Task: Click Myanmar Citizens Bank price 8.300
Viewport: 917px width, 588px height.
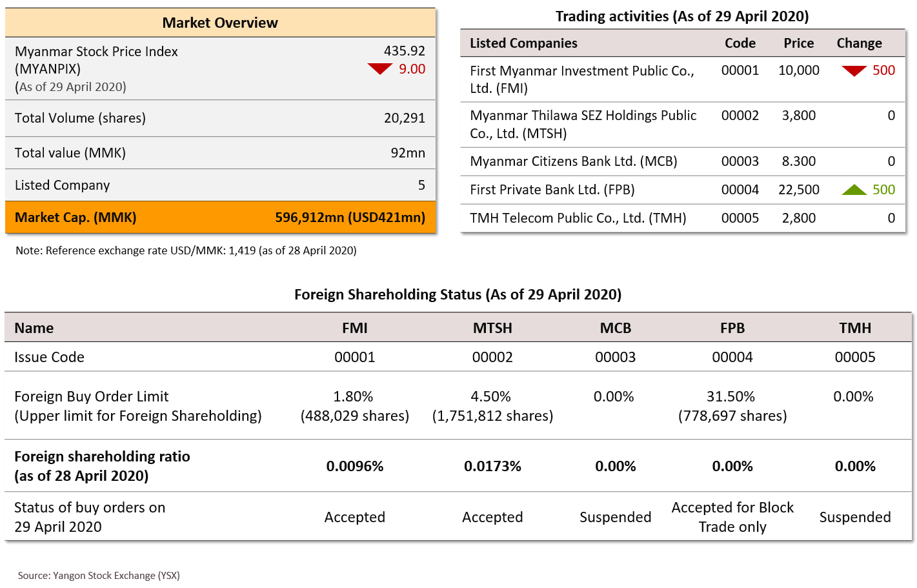Action: [x=798, y=161]
